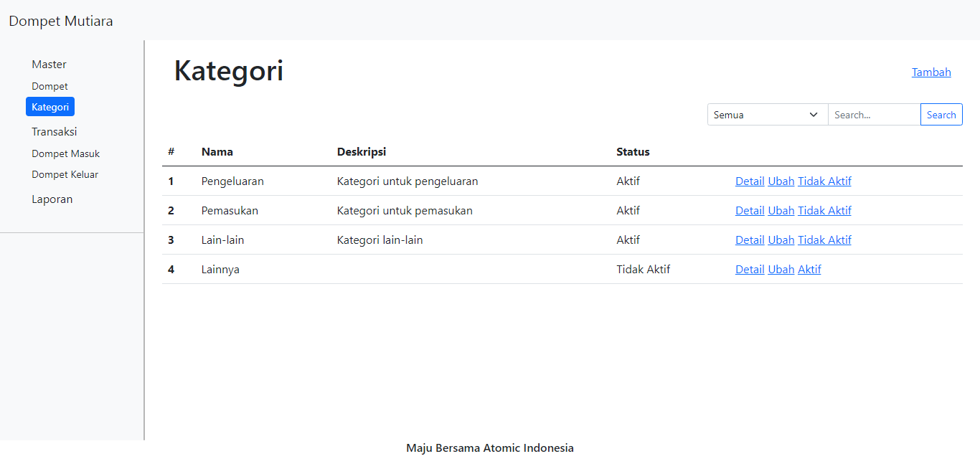Open Detail for Pengeluaran category

749,181
